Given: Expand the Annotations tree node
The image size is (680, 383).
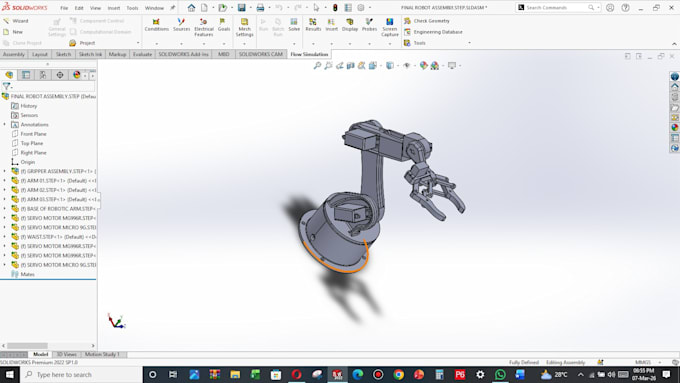Looking at the screenshot, I should tap(5, 124).
